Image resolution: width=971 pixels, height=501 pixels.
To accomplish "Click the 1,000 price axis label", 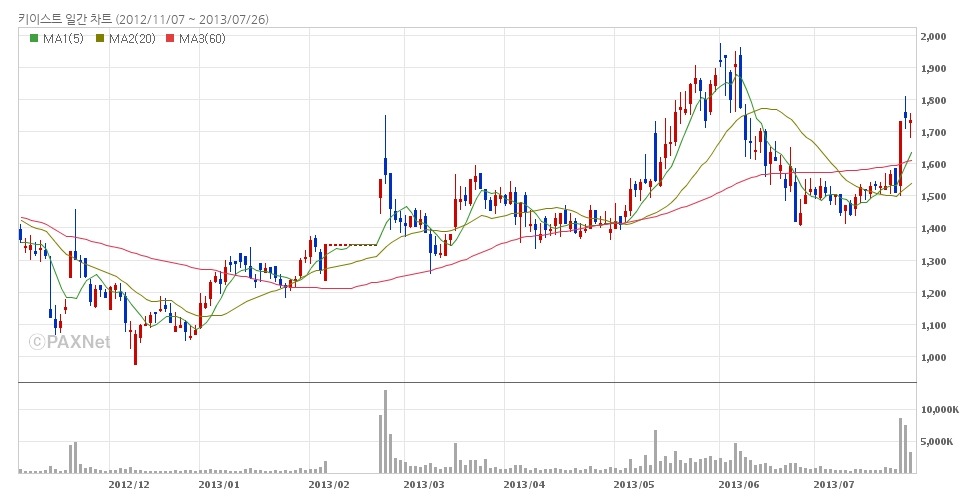I will coord(933,357).
